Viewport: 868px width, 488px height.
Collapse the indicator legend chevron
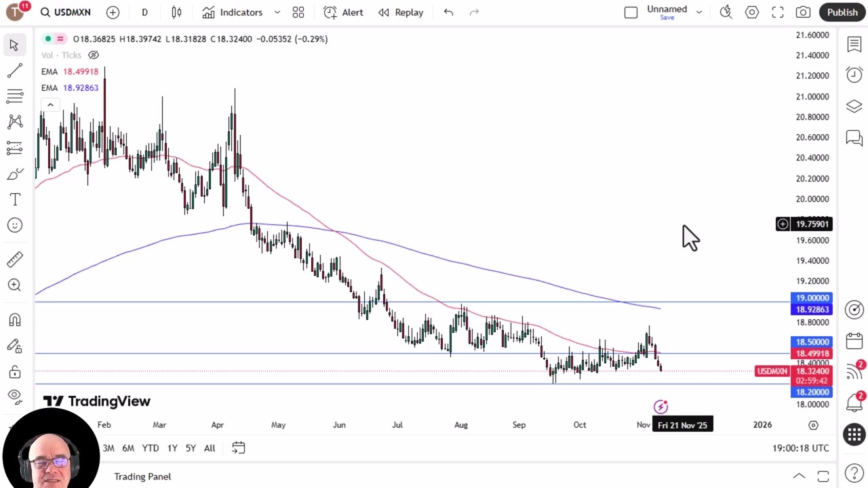50,104
